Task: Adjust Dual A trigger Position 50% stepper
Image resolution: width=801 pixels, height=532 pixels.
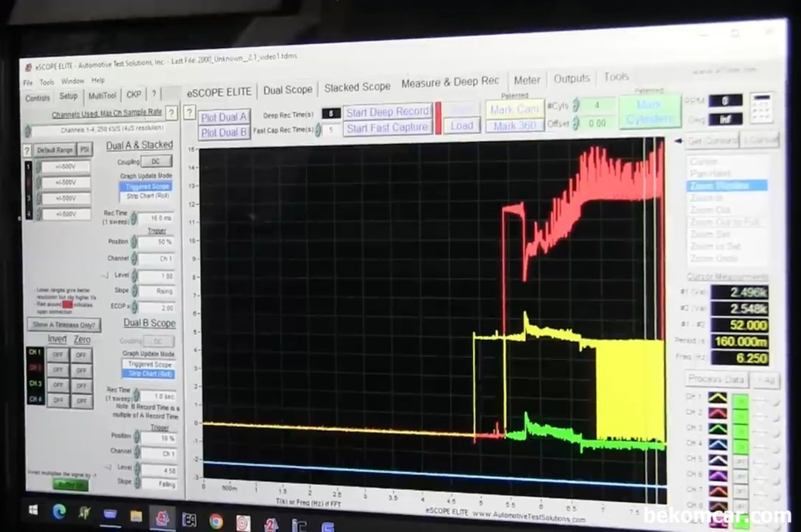Action: (134, 242)
